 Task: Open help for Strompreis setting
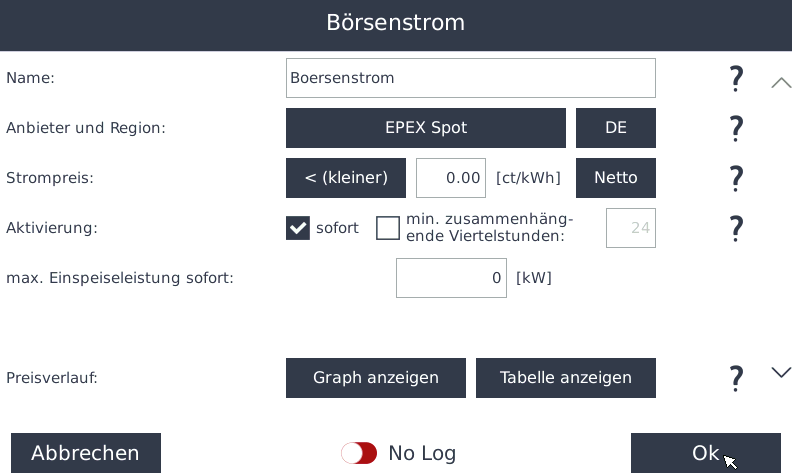[x=736, y=178]
